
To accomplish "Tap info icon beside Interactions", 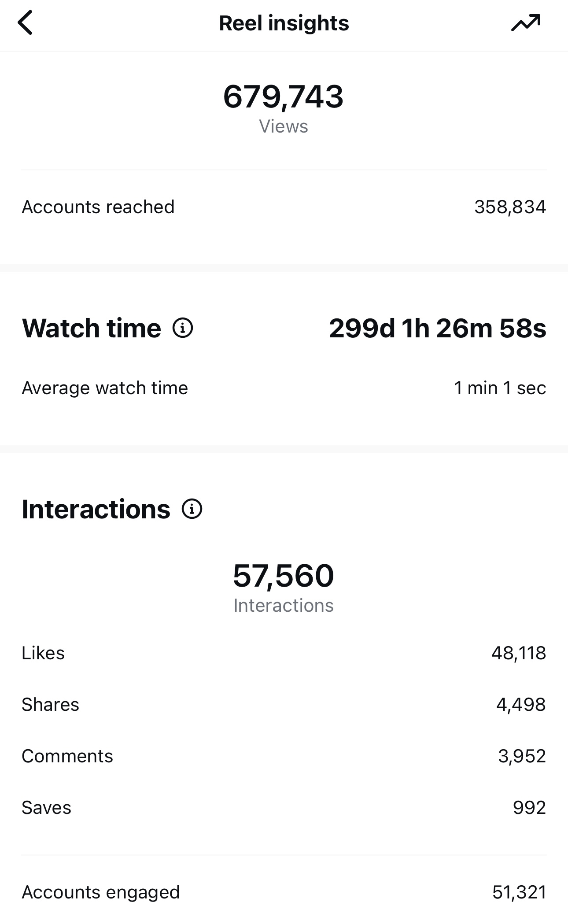I will [x=192, y=509].
